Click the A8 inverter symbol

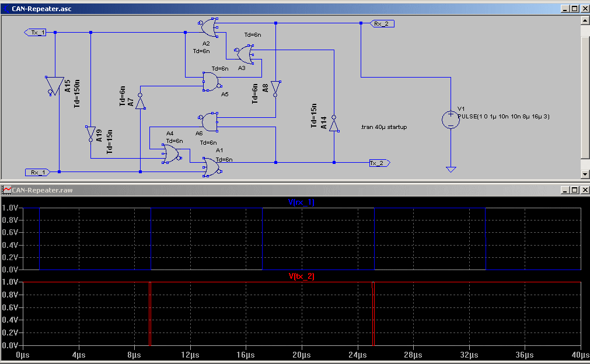tap(275, 88)
